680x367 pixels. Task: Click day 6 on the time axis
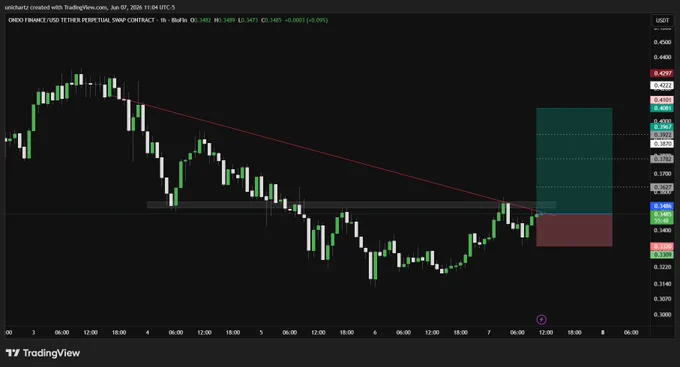(x=375, y=333)
